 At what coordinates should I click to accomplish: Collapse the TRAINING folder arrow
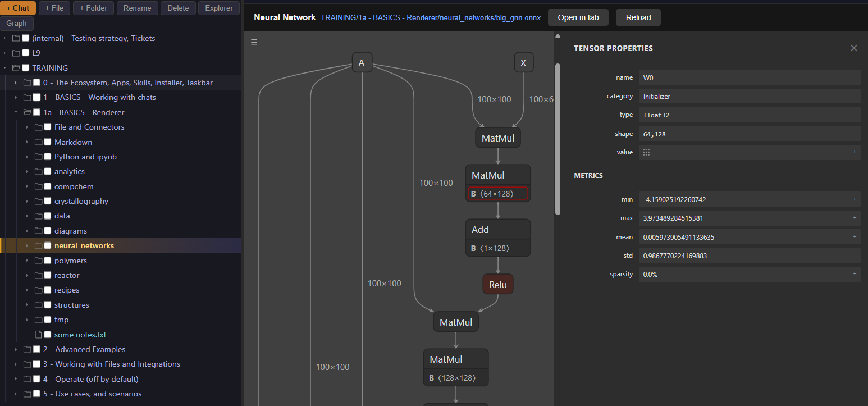[5, 68]
